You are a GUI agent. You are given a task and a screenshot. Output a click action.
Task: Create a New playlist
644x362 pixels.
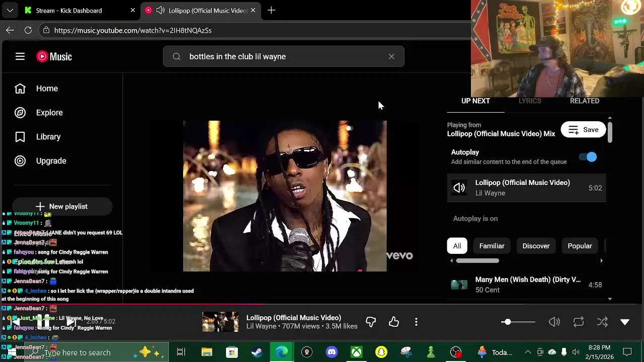tap(62, 207)
